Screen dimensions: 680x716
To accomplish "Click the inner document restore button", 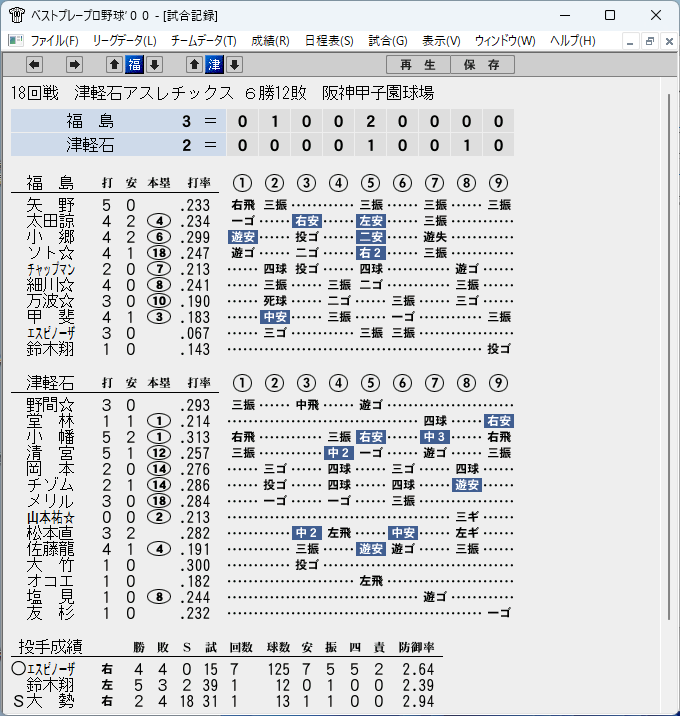I will coord(650,42).
